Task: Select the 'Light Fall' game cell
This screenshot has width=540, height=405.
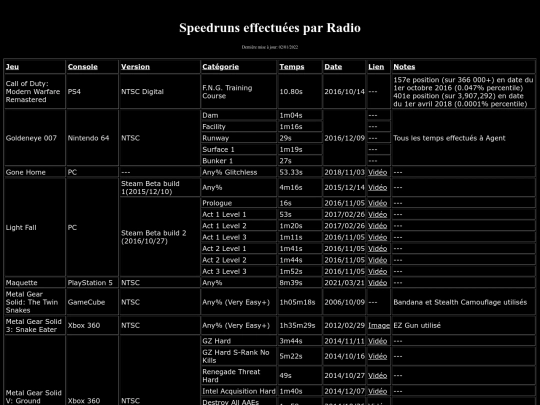Action: coord(34,228)
